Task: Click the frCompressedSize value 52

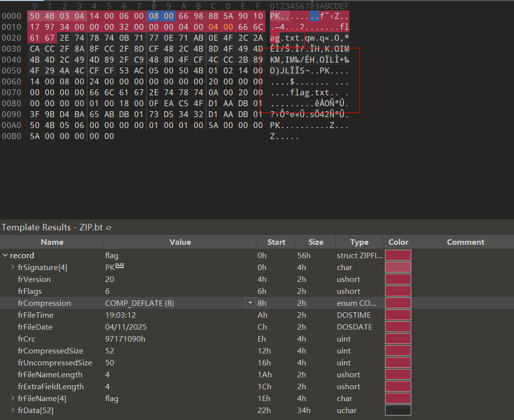Action: tap(110, 351)
